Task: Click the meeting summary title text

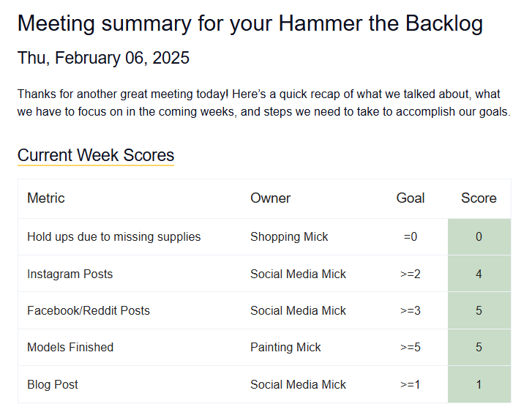Action: [250, 23]
